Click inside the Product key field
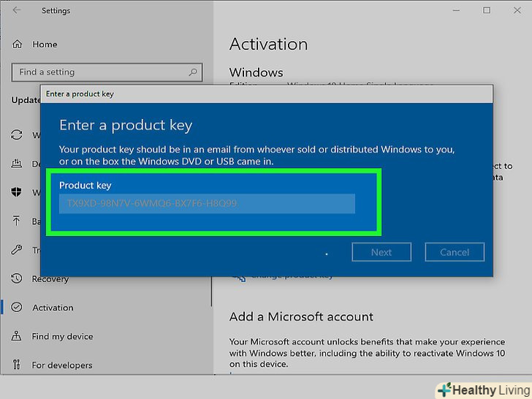532x399 pixels. click(207, 204)
